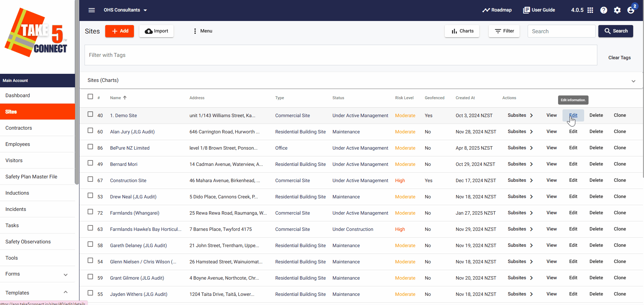Click the sidebar vertical scrollbar
The height and width of the screenshot is (305, 644).
77,92
